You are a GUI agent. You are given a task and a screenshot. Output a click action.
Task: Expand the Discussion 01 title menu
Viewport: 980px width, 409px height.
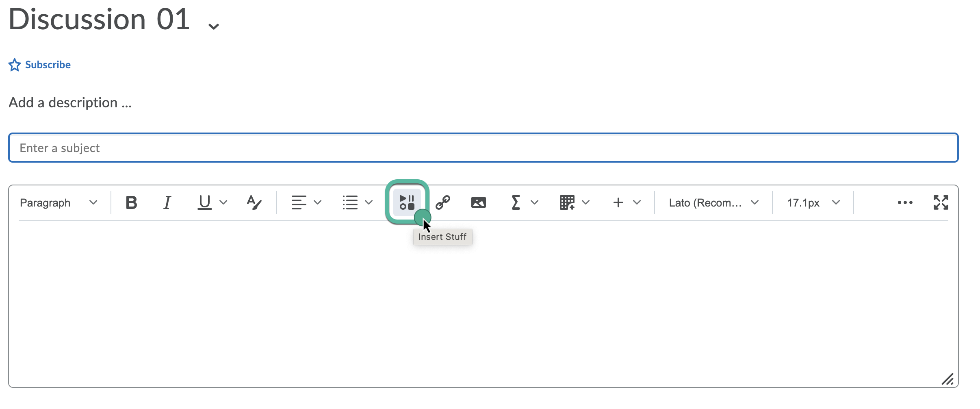tap(214, 27)
